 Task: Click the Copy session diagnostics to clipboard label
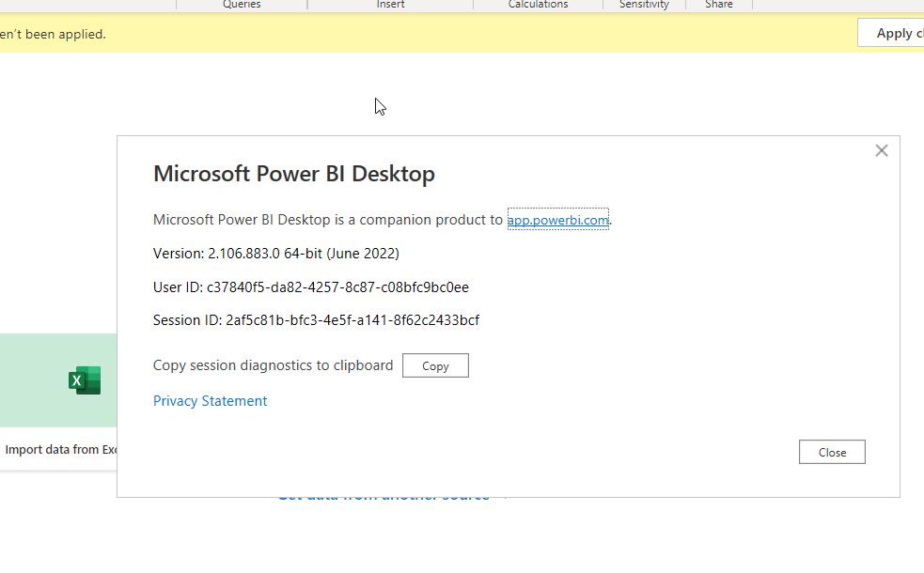point(273,365)
